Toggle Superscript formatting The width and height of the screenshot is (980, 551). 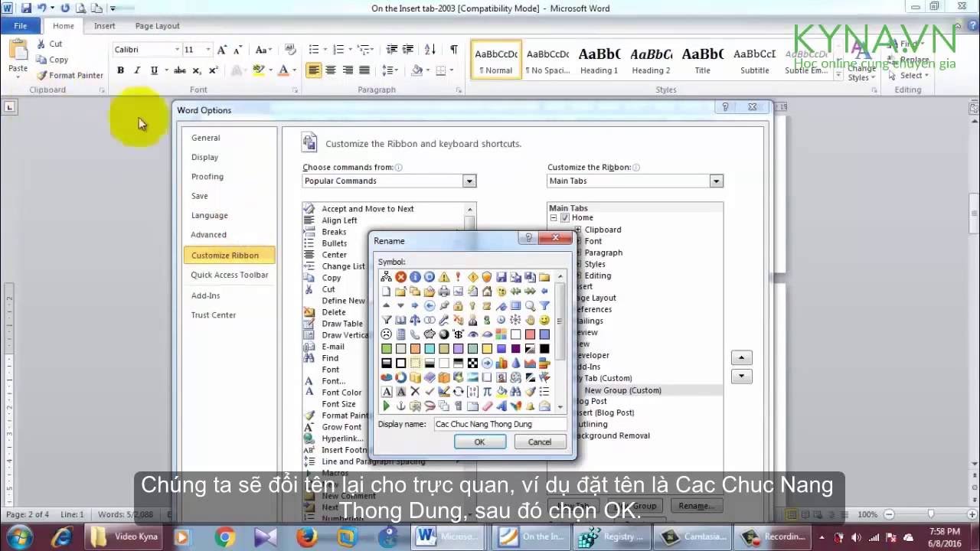(213, 70)
